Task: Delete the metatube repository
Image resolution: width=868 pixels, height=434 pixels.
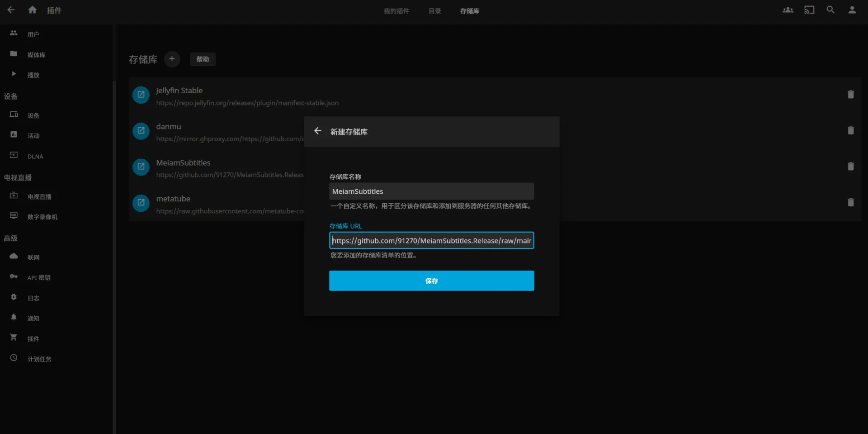Action: (850, 202)
